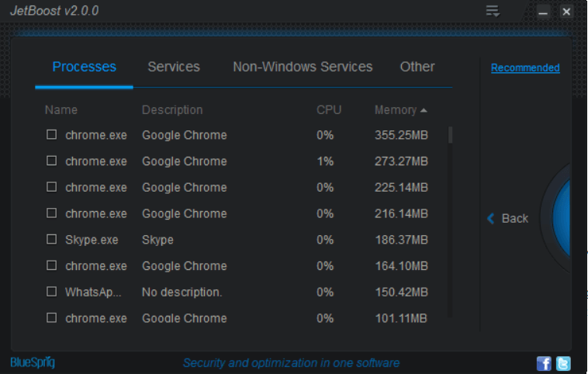
Task: Select the 216.14MB memory value
Action: coord(401,214)
